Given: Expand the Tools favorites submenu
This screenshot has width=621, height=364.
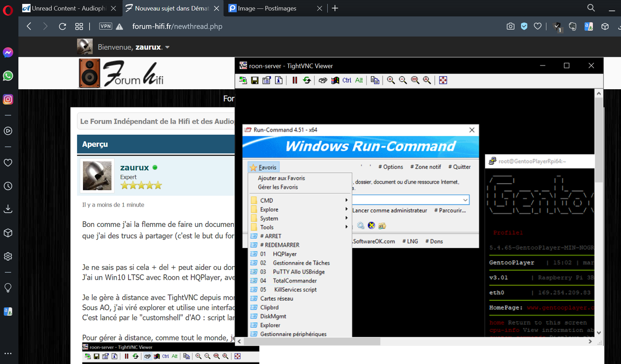Looking at the screenshot, I should pos(299,227).
